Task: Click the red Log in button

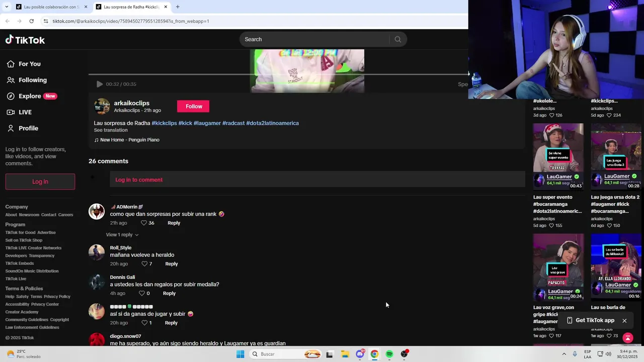Action: (40, 182)
